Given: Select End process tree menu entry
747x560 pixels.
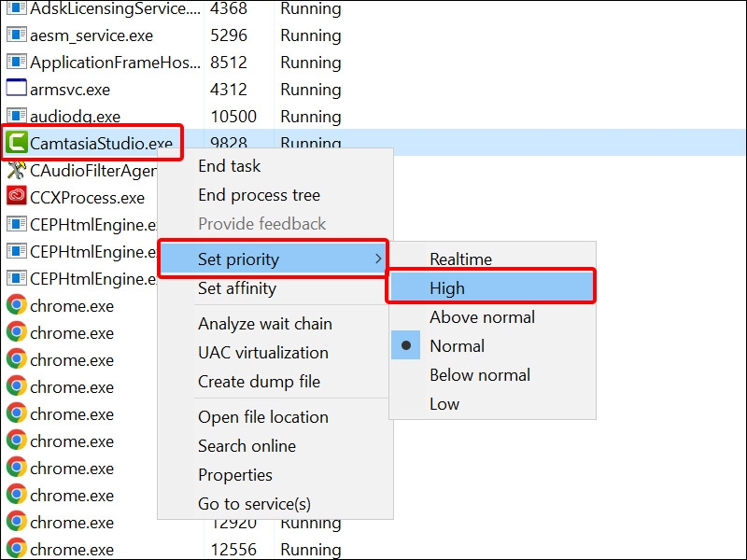Looking at the screenshot, I should [259, 195].
